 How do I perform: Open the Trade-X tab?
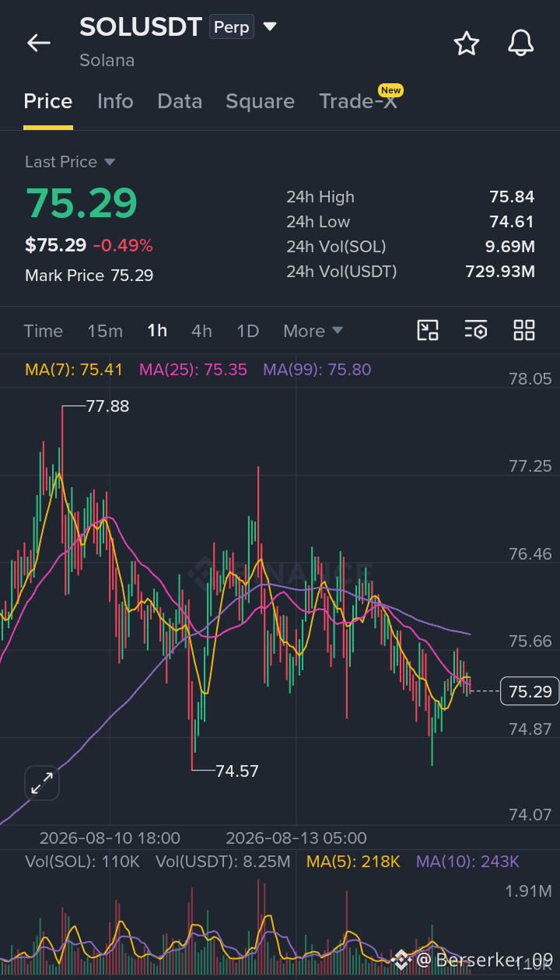tap(358, 101)
